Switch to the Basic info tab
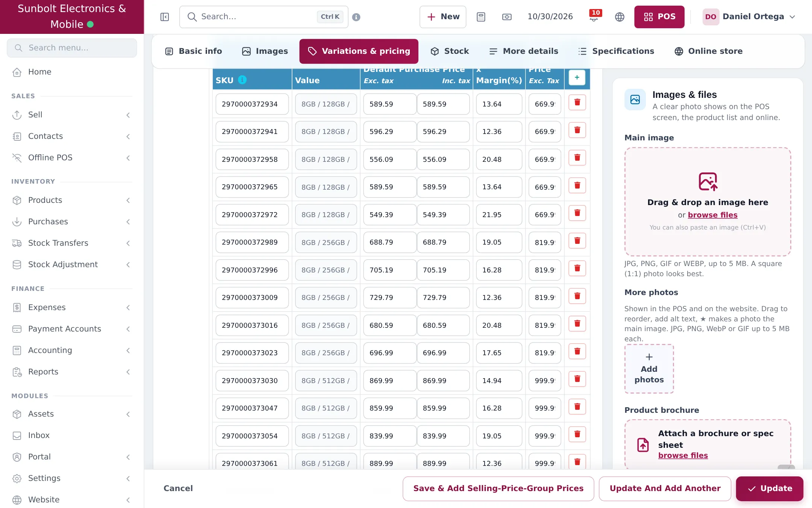This screenshot has height=508, width=812. tap(193, 51)
